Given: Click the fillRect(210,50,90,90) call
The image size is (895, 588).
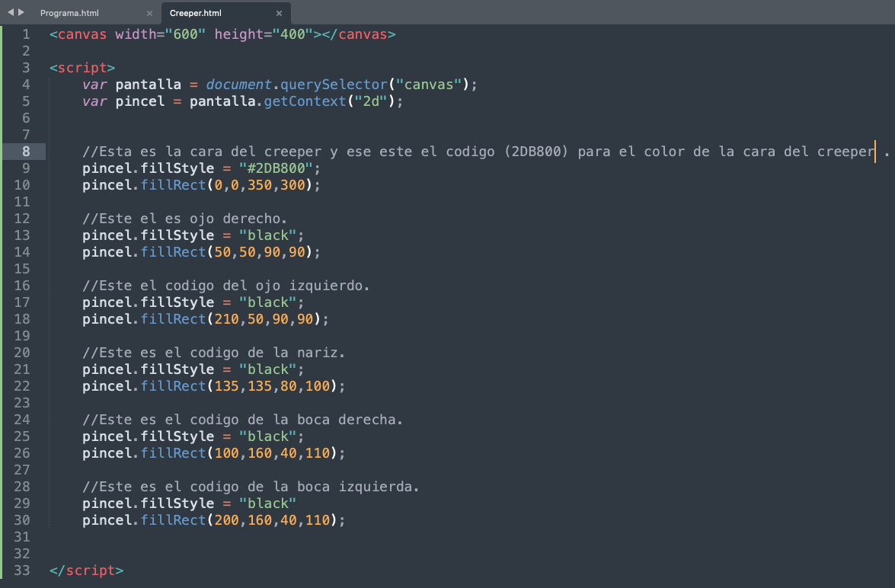Looking at the screenshot, I should pyautogui.click(x=235, y=319).
